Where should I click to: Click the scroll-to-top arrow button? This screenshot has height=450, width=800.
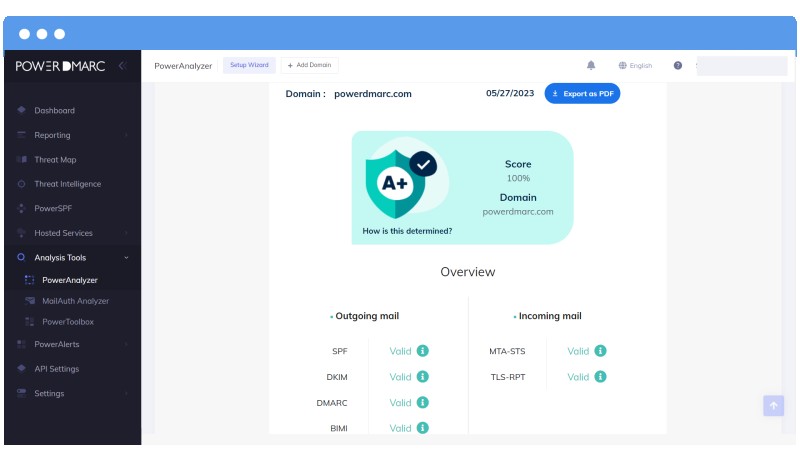click(773, 406)
